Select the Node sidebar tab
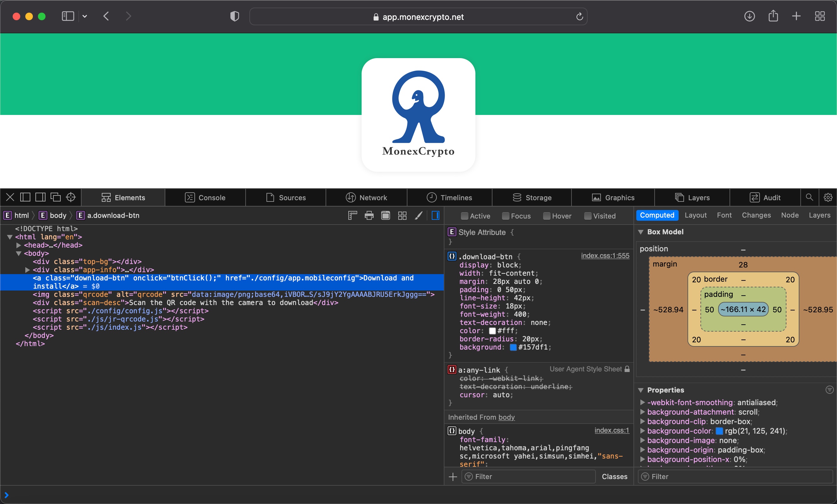Screen dimensions: 837x504 click(x=790, y=215)
